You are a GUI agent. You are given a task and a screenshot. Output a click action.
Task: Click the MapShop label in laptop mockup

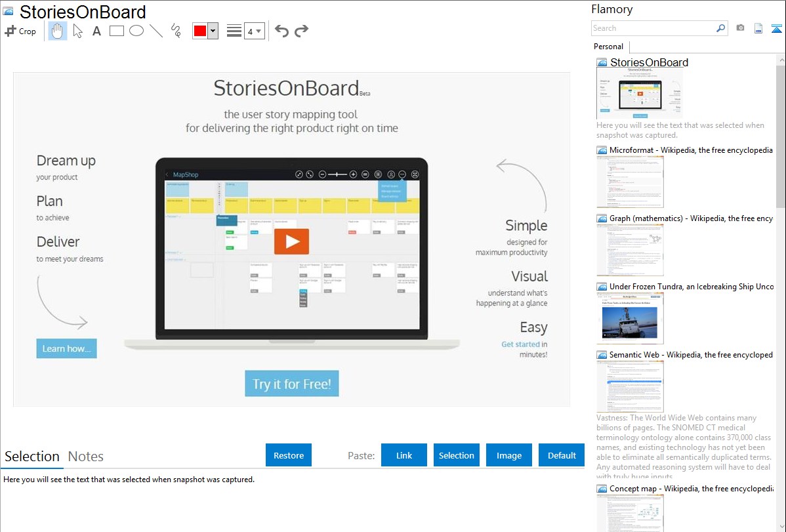(186, 174)
